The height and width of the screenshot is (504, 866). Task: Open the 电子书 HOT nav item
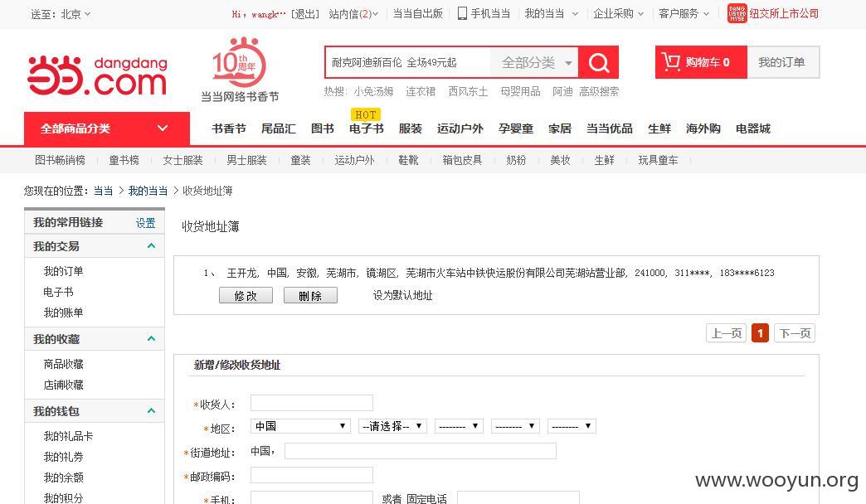point(366,128)
